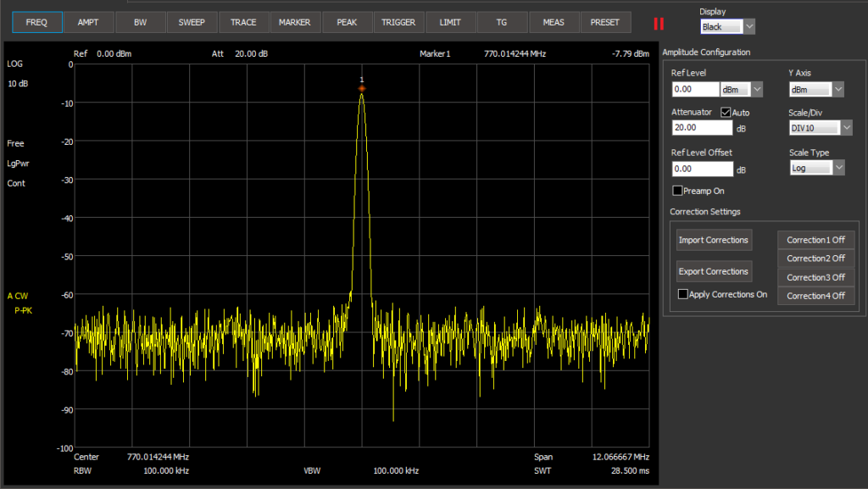This screenshot has height=489, width=868.
Task: Click the PRESET button
Action: tap(605, 22)
